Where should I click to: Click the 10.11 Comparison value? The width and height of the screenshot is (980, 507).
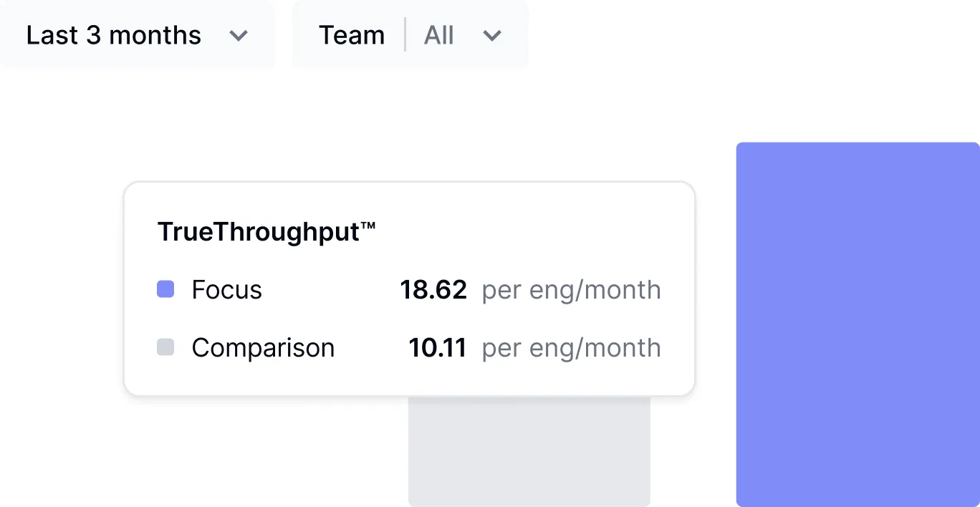pyautogui.click(x=437, y=348)
